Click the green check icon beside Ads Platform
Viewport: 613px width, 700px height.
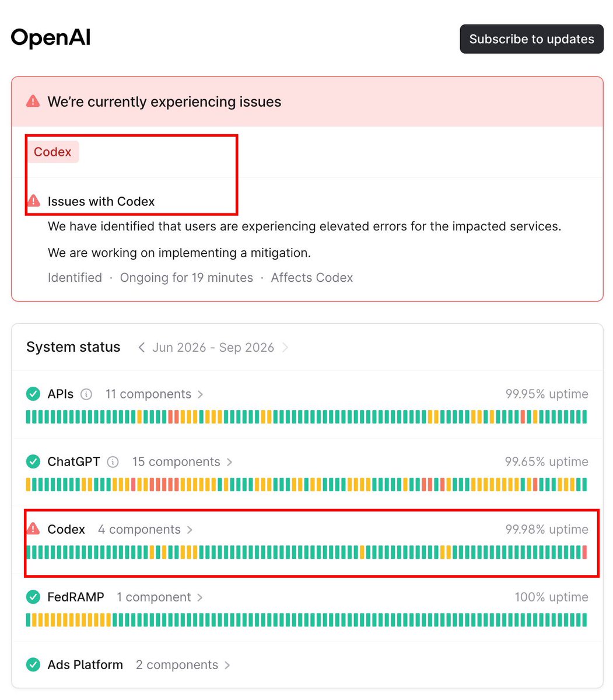pyautogui.click(x=33, y=665)
